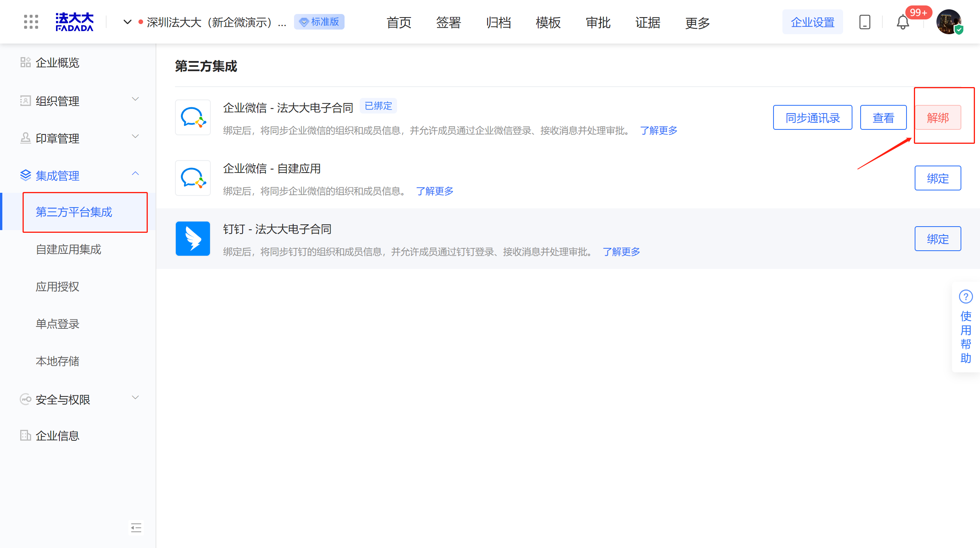
Task: Click the enterprise name 深圳法大大（新企微演示）
Action: tap(217, 22)
